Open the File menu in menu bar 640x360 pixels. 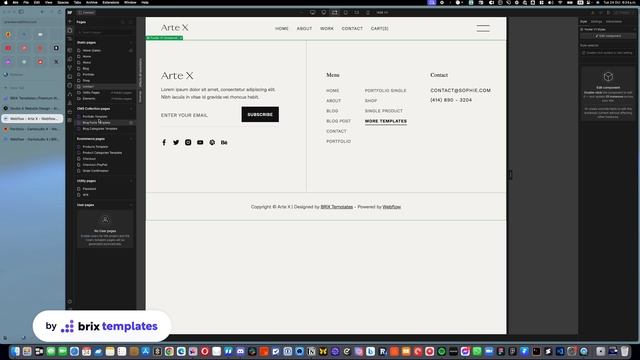pyautogui.click(x=26, y=2)
